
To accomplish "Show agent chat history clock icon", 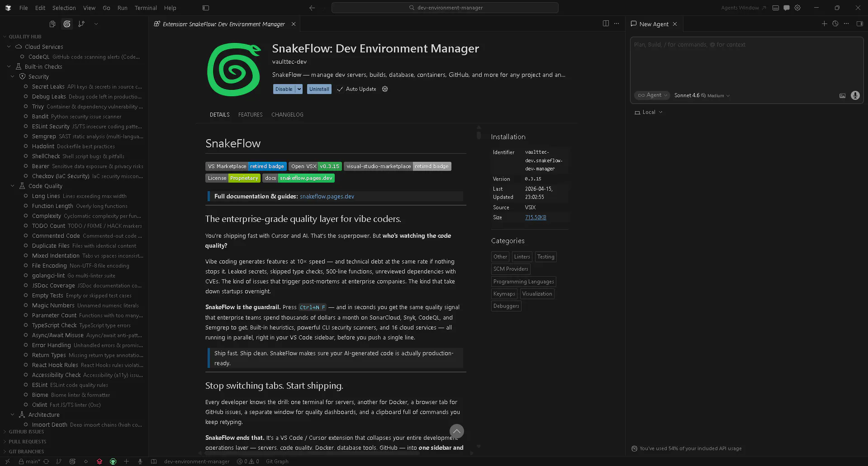I will 835,24.
